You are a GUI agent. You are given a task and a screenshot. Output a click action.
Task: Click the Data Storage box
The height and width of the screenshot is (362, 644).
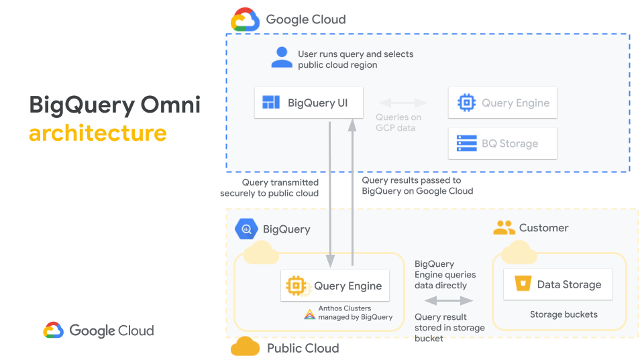click(557, 284)
